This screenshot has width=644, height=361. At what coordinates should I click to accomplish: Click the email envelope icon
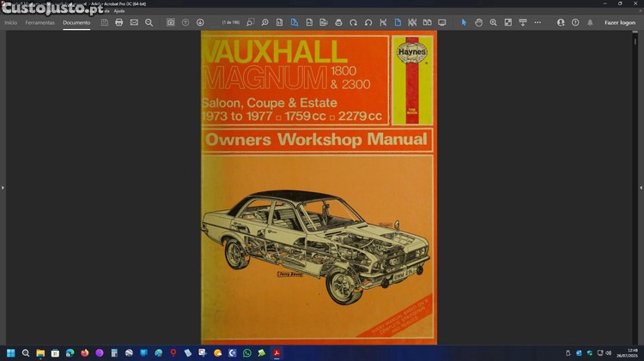tap(134, 22)
